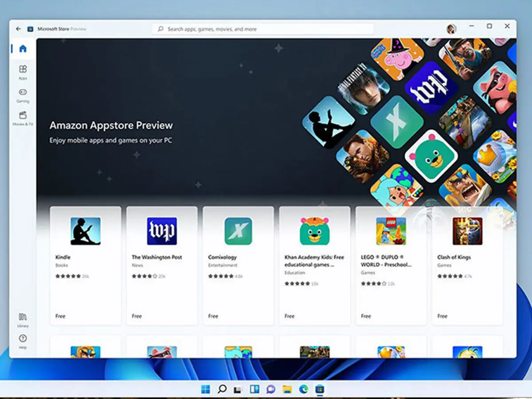The image size is (532, 399).
Task: Open the Kindle app card
Action: click(85, 265)
